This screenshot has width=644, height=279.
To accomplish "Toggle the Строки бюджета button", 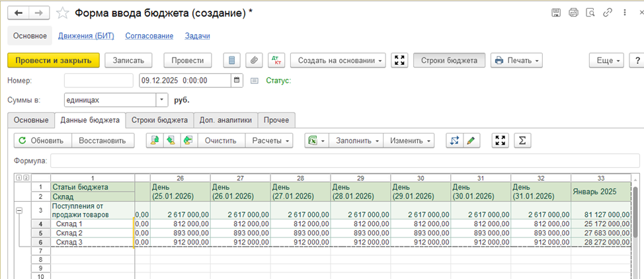I will 450,60.
